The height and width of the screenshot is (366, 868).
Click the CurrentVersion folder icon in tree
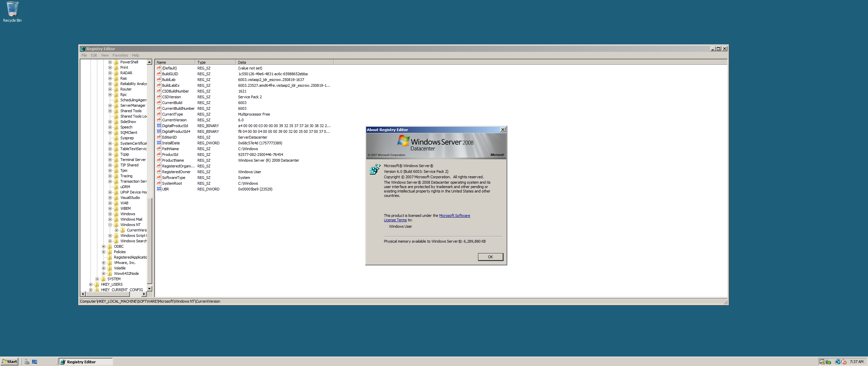coord(123,230)
